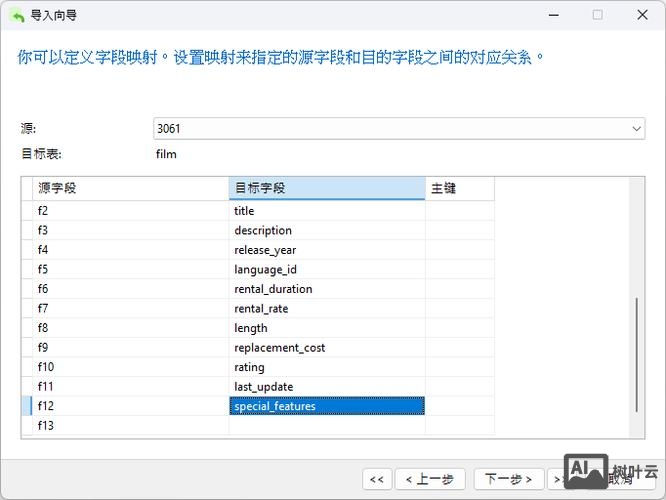Click the length target field cell
The height and width of the screenshot is (500, 666).
click(x=327, y=328)
